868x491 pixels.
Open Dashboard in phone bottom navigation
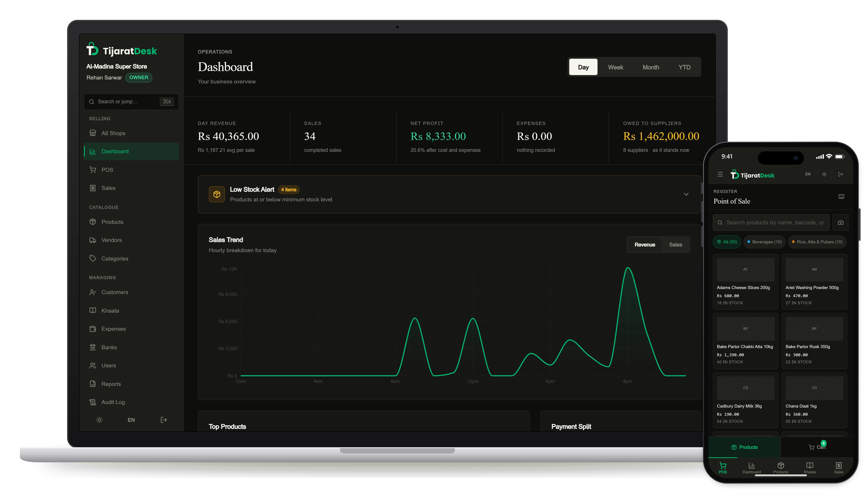pyautogui.click(x=752, y=468)
